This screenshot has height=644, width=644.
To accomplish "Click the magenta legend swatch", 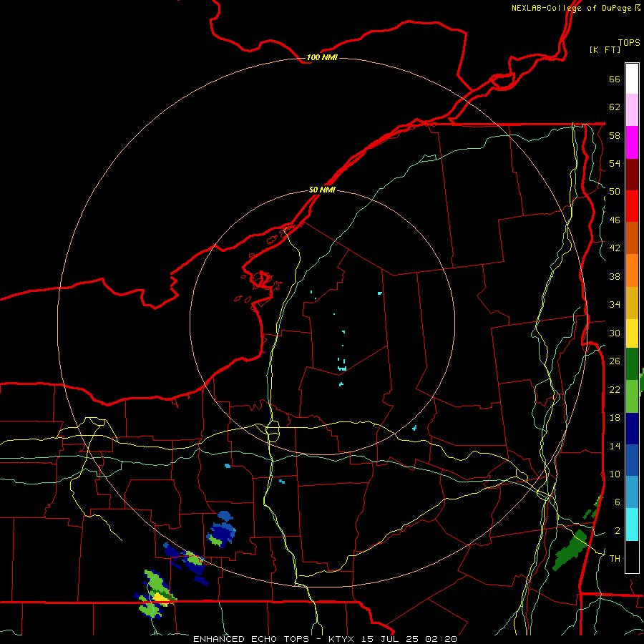I will click(x=632, y=142).
